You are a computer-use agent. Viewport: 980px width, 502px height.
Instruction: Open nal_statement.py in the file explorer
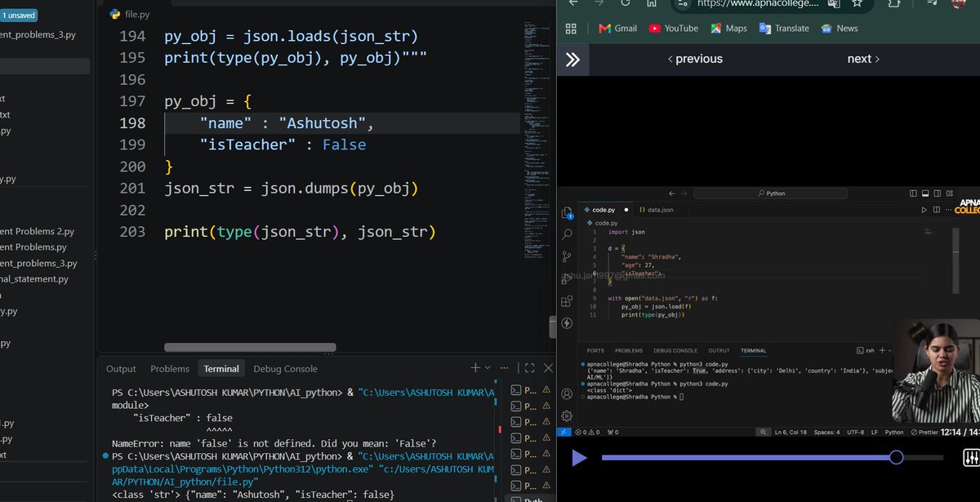coord(34,279)
